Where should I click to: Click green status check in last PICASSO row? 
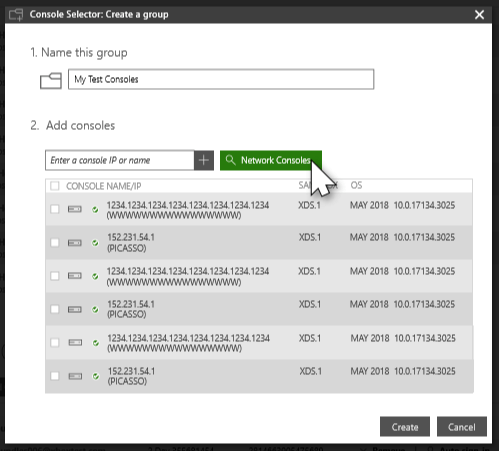96,376
